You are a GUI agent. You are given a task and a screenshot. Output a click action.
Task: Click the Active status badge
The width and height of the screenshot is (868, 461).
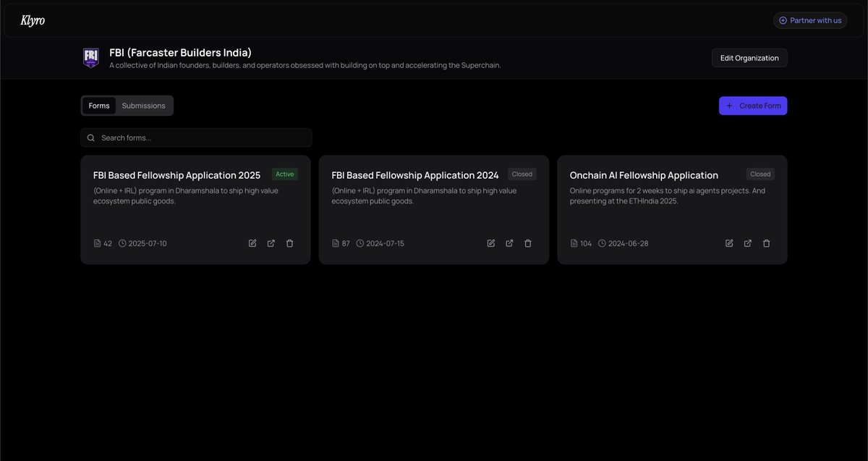pyautogui.click(x=285, y=174)
